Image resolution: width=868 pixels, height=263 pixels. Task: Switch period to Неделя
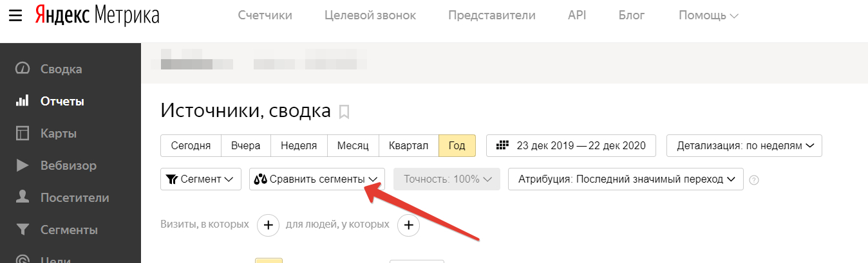click(x=299, y=145)
